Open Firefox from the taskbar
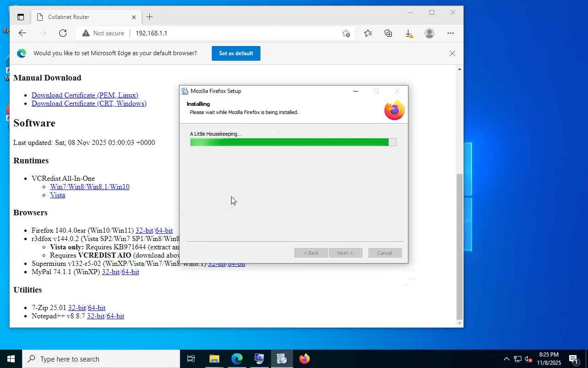588x368 pixels. point(304,359)
